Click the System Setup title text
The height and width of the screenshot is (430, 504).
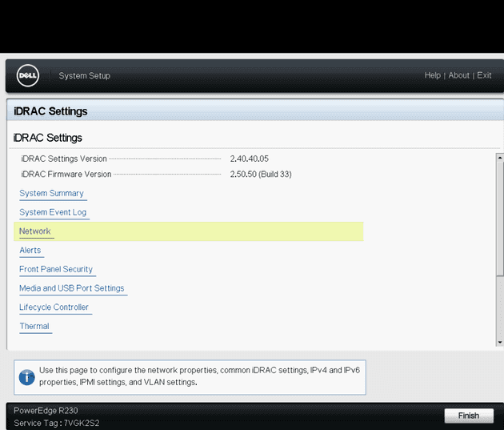click(x=85, y=76)
